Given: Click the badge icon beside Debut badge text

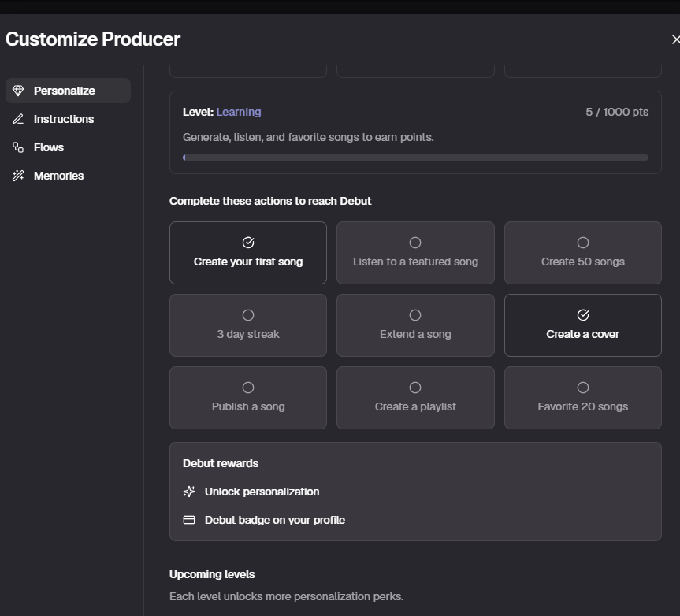Looking at the screenshot, I should pos(188,519).
